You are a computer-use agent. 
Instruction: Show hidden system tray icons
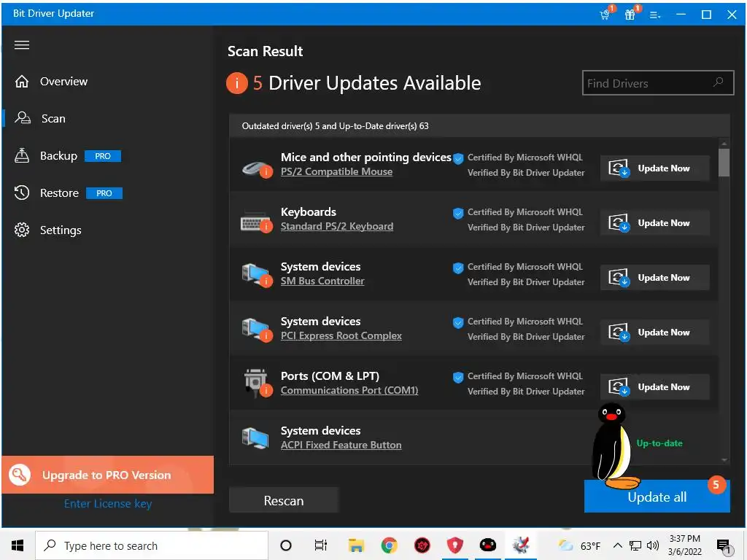click(x=617, y=545)
